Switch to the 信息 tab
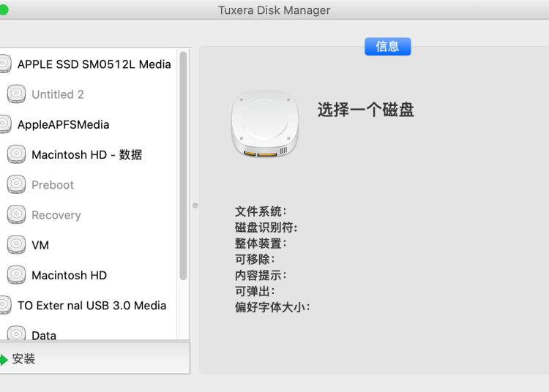Viewport: 549px width, 392px height. pyautogui.click(x=387, y=47)
